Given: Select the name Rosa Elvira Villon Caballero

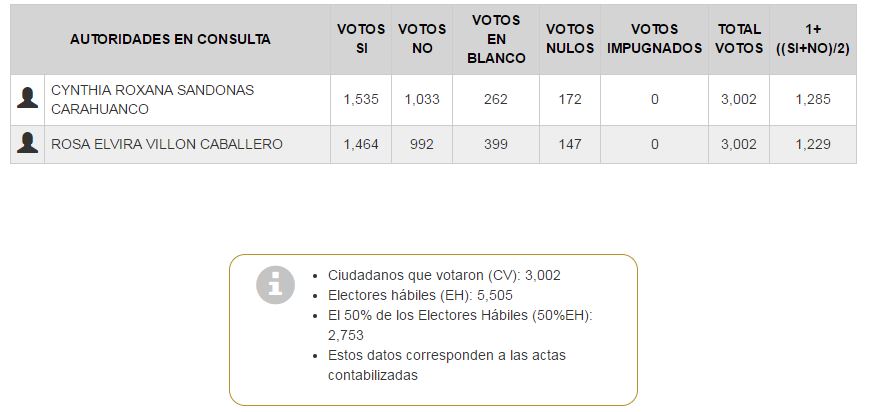Looking at the screenshot, I should pyautogui.click(x=167, y=145).
